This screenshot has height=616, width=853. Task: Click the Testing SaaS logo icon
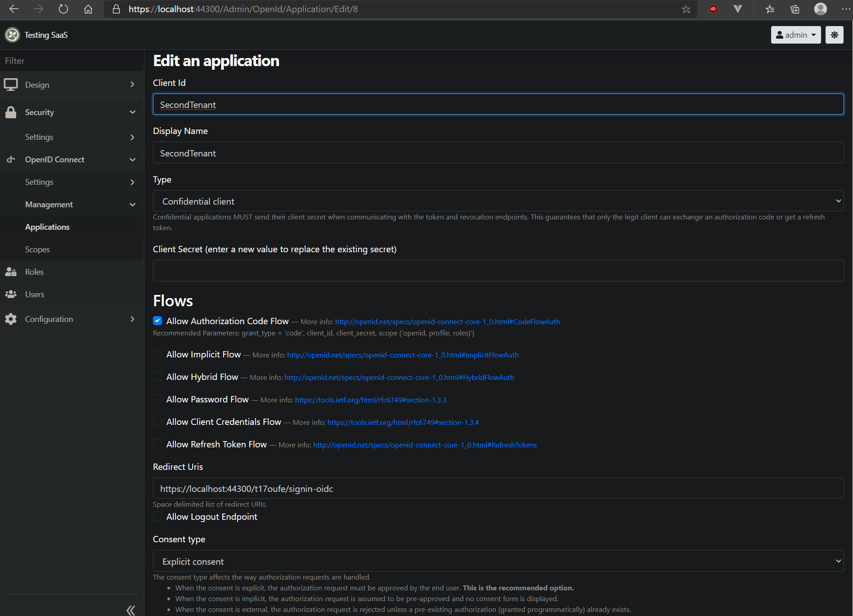pos(12,35)
